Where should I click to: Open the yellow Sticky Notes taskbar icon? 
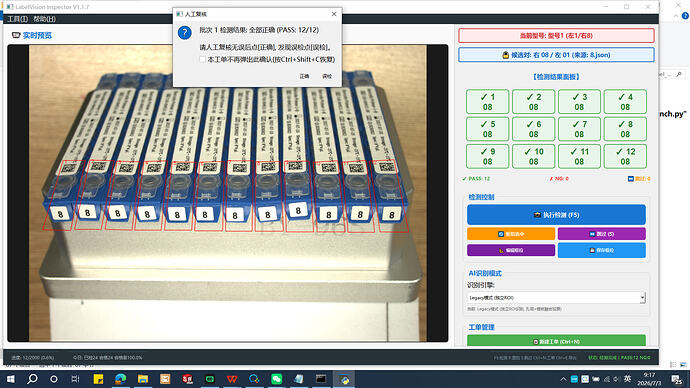click(98, 379)
